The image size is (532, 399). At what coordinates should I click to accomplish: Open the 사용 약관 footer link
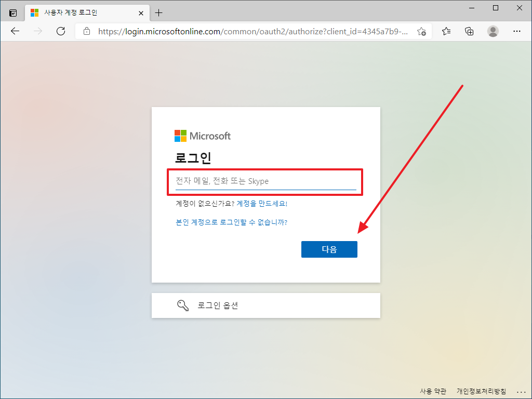pos(433,391)
